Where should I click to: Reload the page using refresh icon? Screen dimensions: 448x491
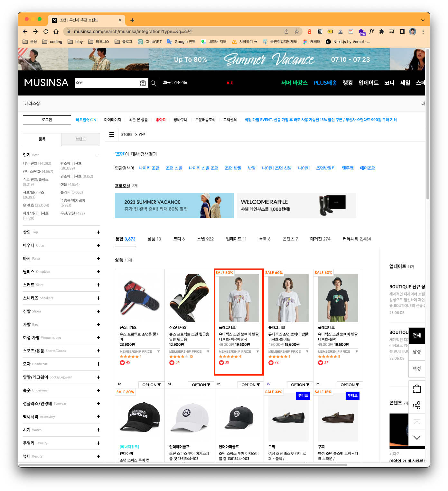(46, 32)
